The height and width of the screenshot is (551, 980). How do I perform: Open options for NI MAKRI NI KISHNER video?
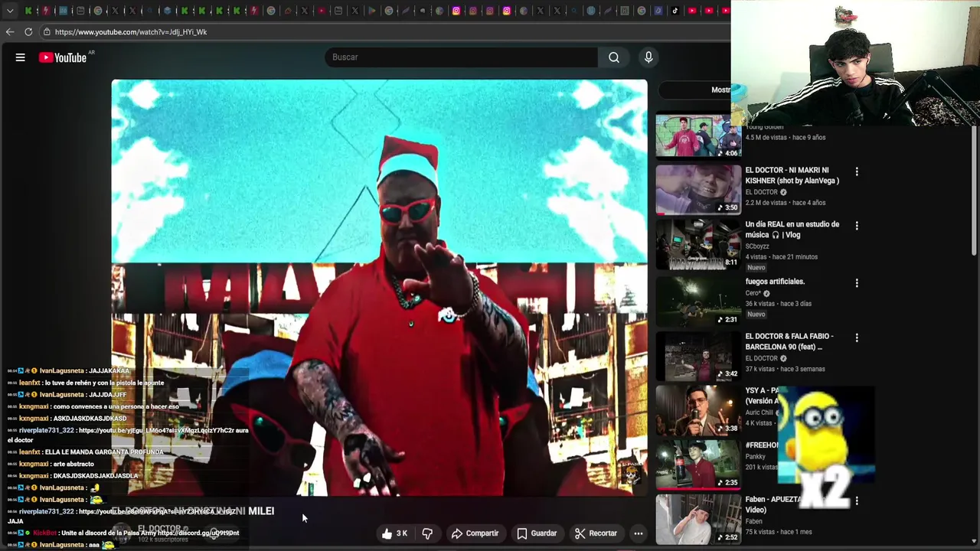857,171
